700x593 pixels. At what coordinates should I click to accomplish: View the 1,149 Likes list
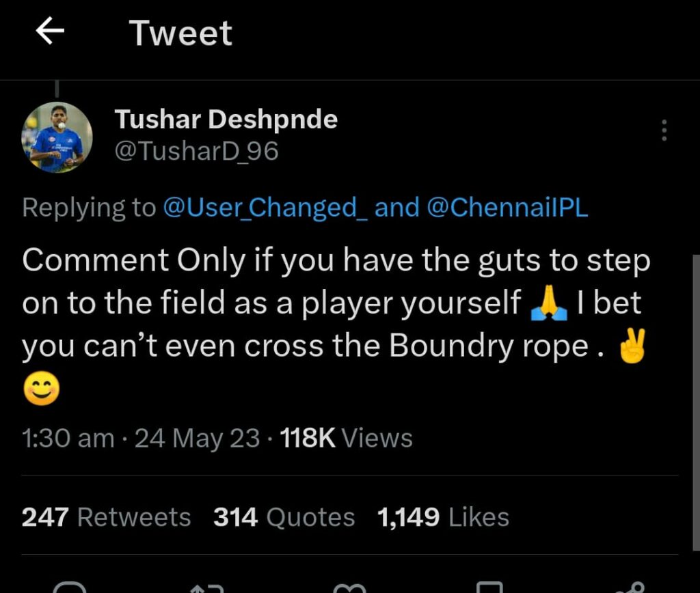click(443, 517)
